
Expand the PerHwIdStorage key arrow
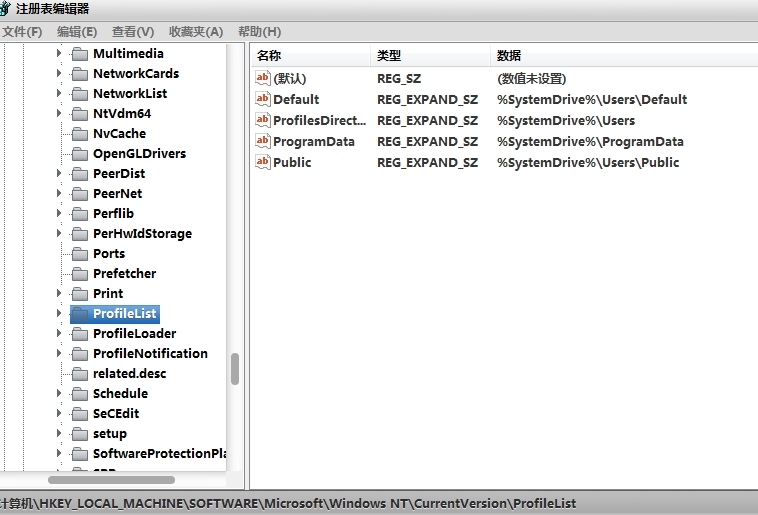point(59,234)
